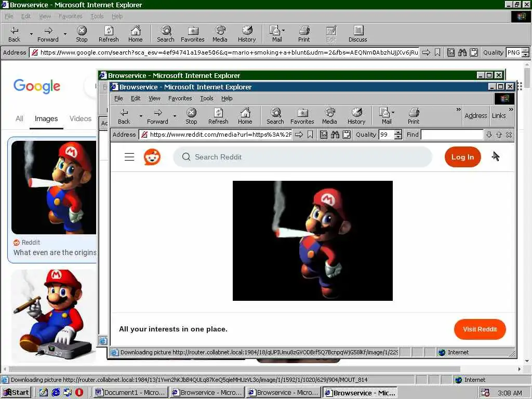The image size is (532, 399).
Task: Click the Google logo in the back window
Action: tap(37, 87)
